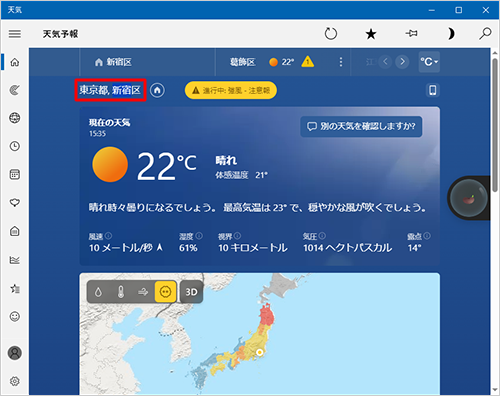
Task: Open the heart-shaped life sidebar icon
Action: (x=15, y=203)
